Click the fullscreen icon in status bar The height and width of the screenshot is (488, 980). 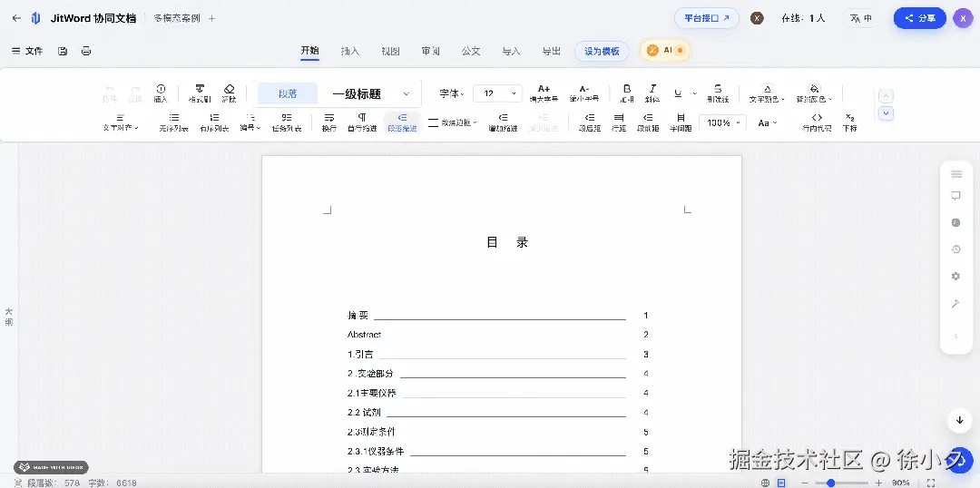[x=931, y=483]
